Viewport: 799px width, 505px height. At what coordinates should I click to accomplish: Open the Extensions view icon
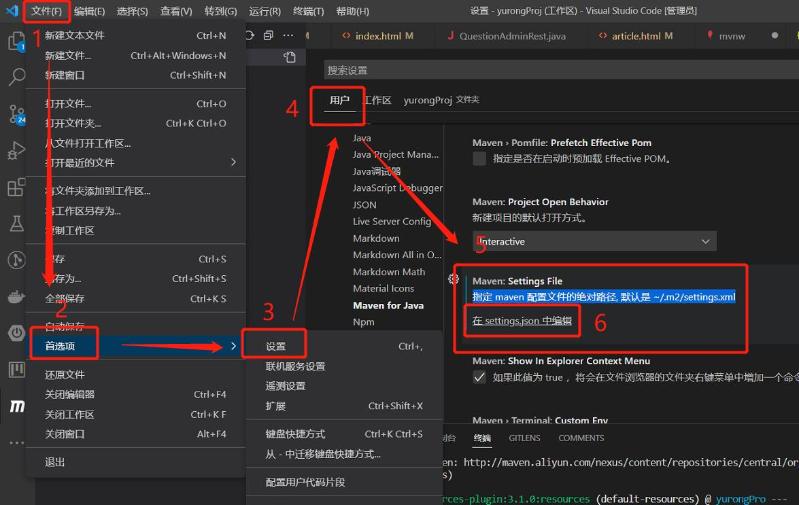click(x=16, y=187)
